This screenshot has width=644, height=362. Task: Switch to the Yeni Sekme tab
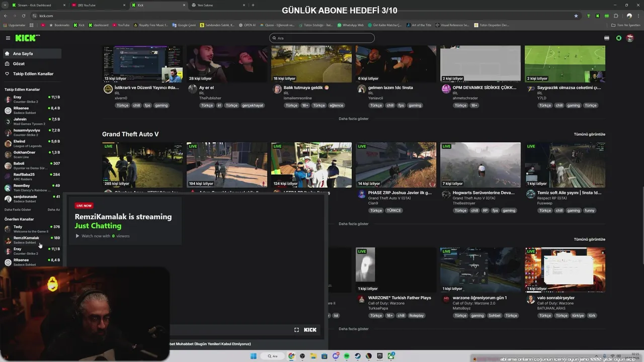[217, 5]
